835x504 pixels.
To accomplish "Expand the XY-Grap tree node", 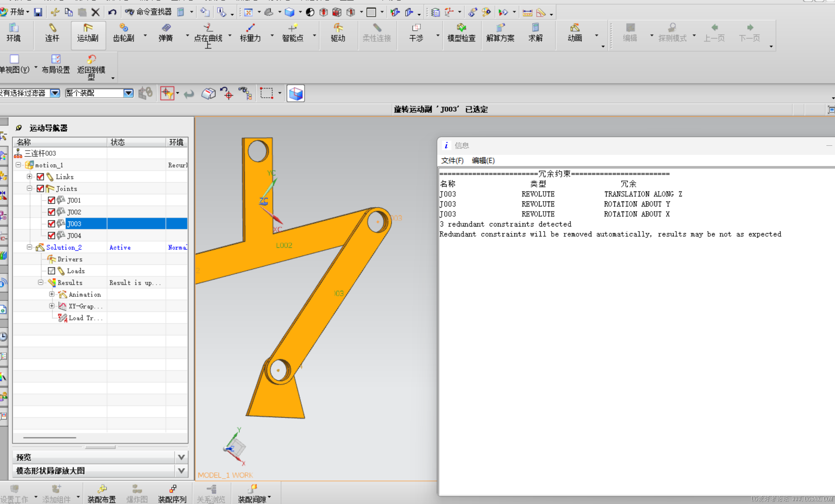I will 51,306.
